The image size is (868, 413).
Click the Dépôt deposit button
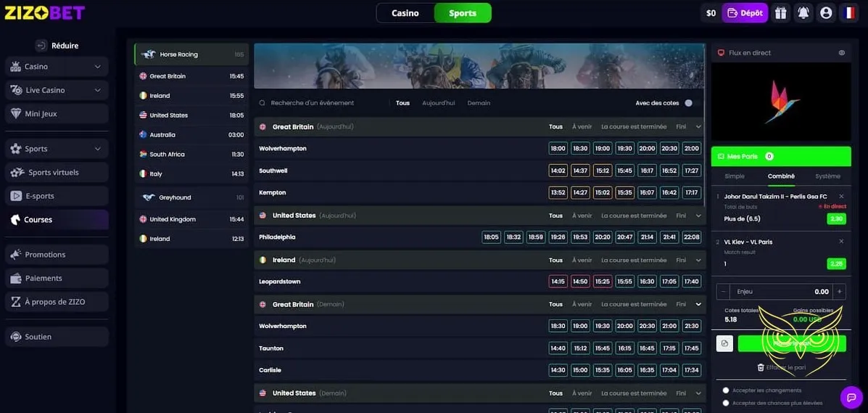[x=745, y=13]
